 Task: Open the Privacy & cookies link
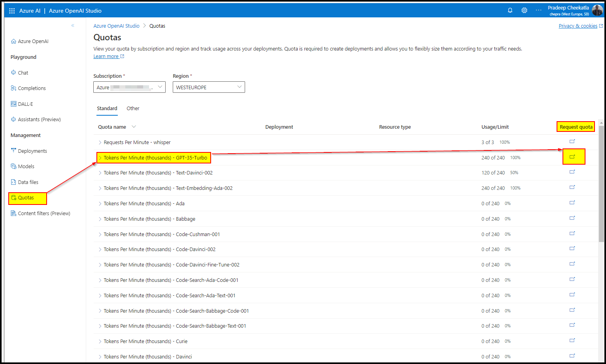[x=578, y=26]
